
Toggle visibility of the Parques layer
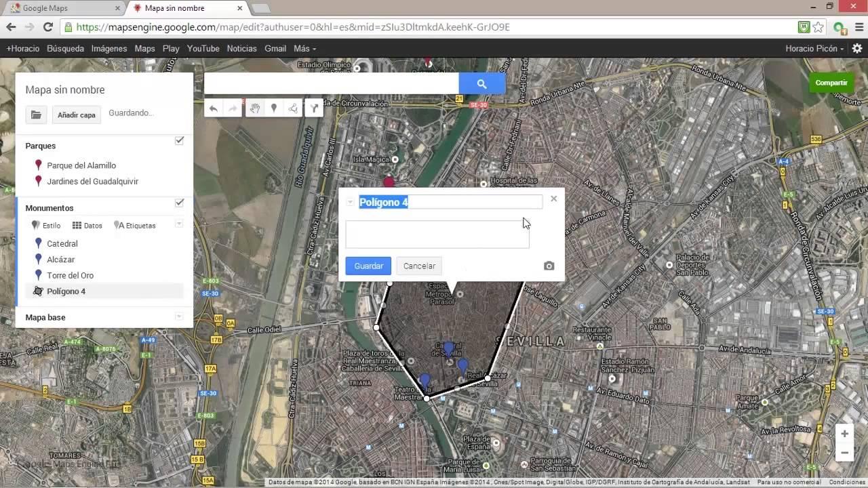179,140
